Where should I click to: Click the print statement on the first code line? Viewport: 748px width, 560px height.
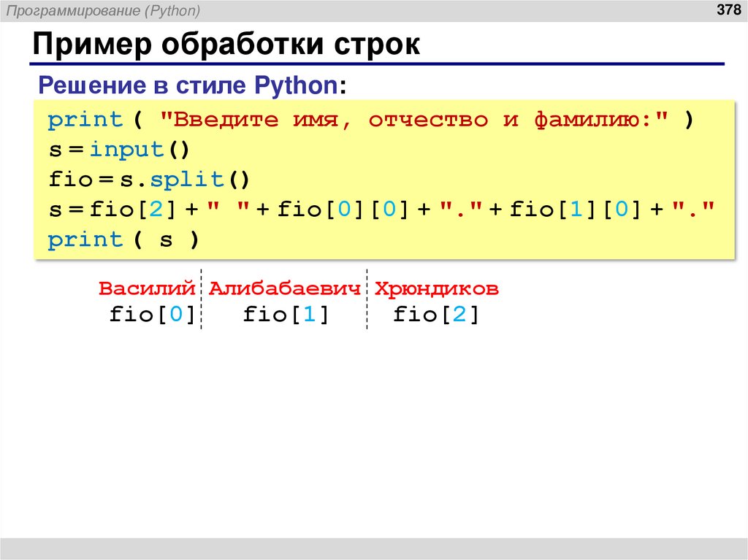click(84, 118)
